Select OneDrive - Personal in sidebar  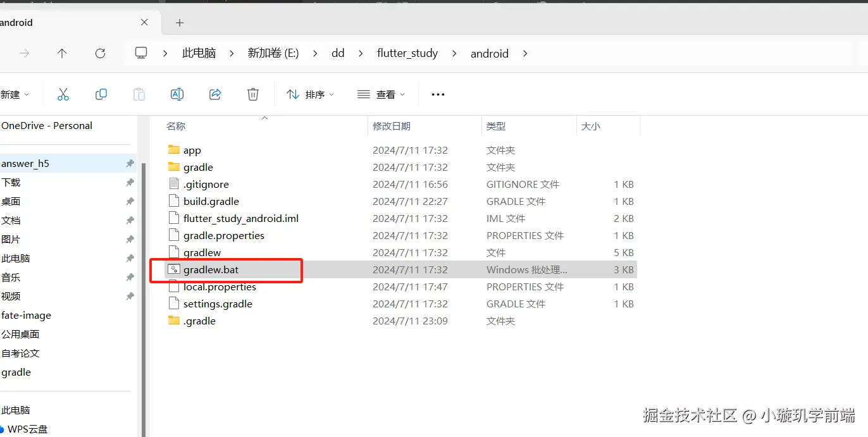pos(47,125)
